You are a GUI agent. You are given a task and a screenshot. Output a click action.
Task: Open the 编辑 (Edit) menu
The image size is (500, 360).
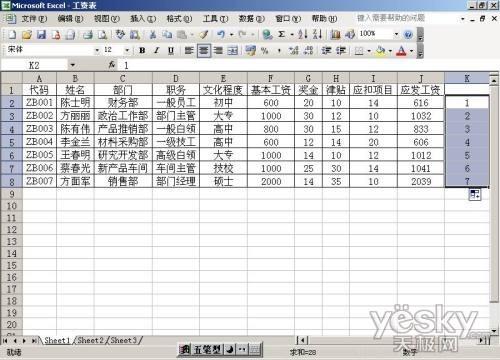(70, 19)
